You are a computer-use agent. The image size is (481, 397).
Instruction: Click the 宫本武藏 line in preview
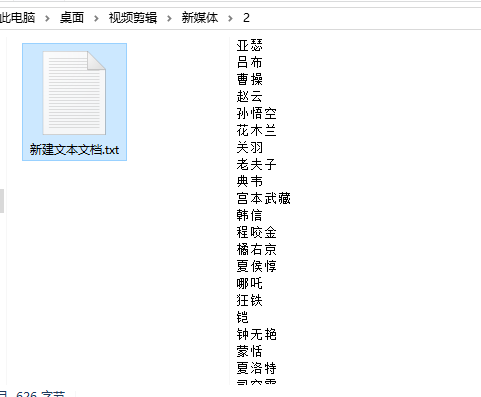coord(263,198)
